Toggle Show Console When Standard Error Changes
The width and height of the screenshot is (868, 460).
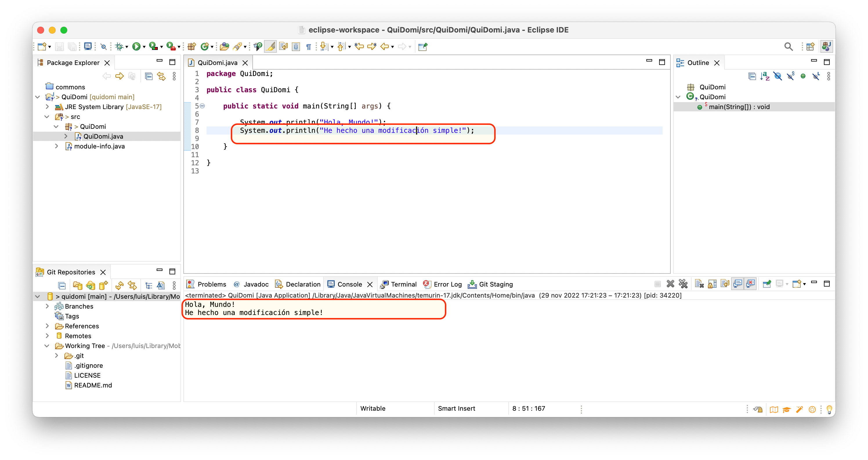(x=751, y=284)
